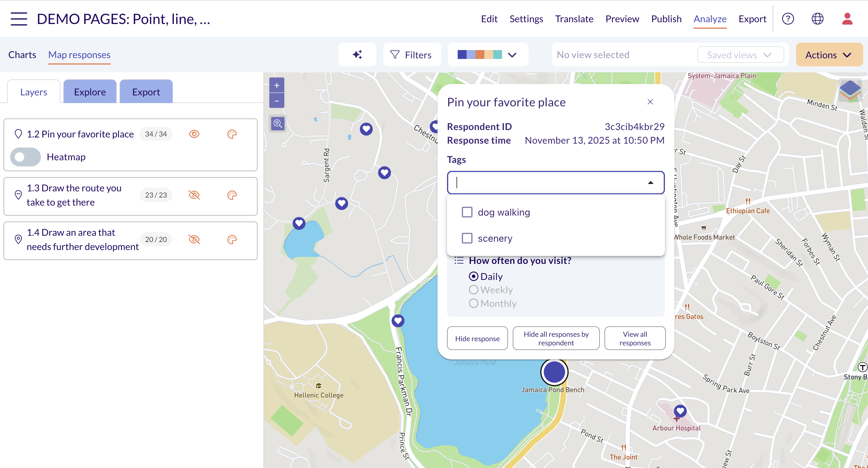The image size is (868, 468).
Task: Click the View all responses button
Action: (x=635, y=338)
